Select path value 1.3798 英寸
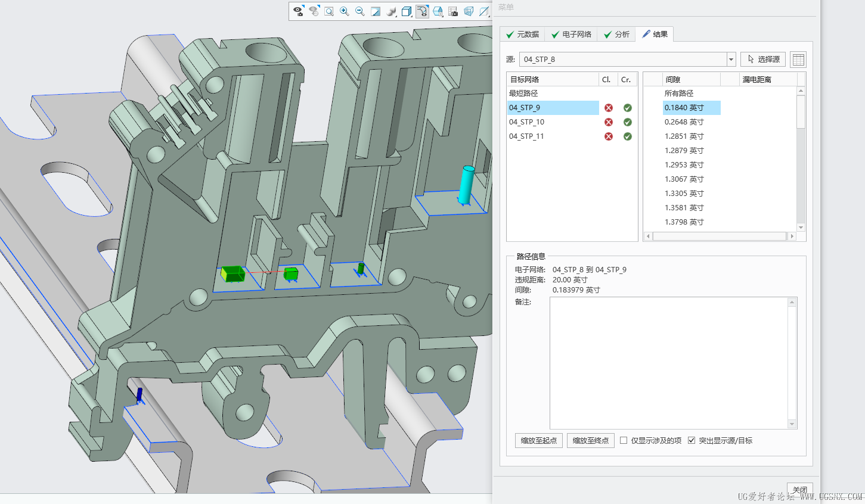Viewport: 865px width, 504px height. click(x=684, y=222)
